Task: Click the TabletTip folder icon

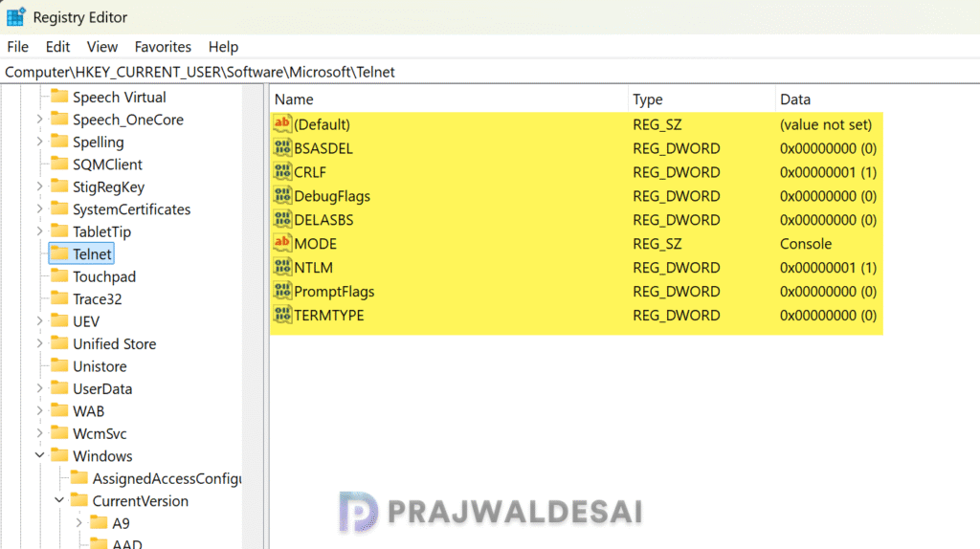Action: point(59,231)
